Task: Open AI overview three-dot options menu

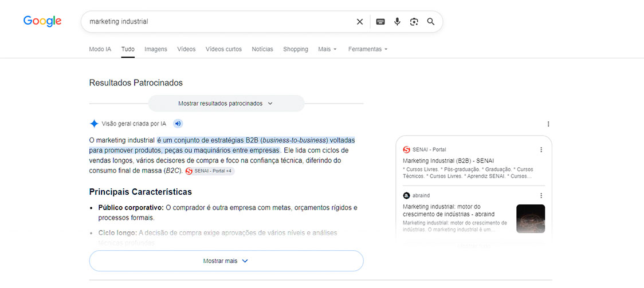Action: 548,124
